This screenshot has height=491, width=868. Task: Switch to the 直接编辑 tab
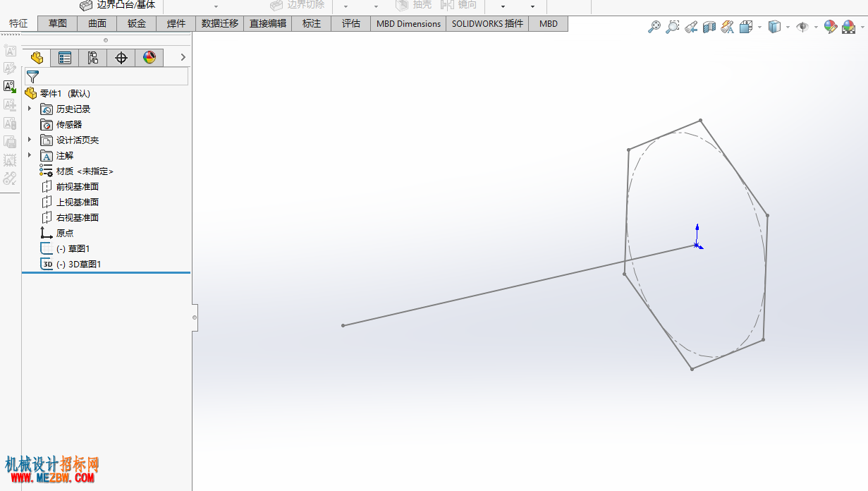[268, 23]
